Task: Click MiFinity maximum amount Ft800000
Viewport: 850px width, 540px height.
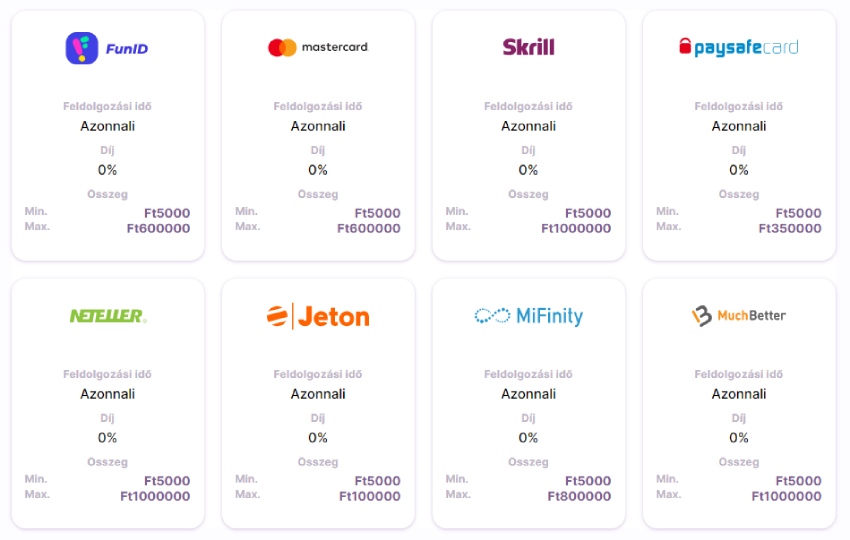Action: 579,496
